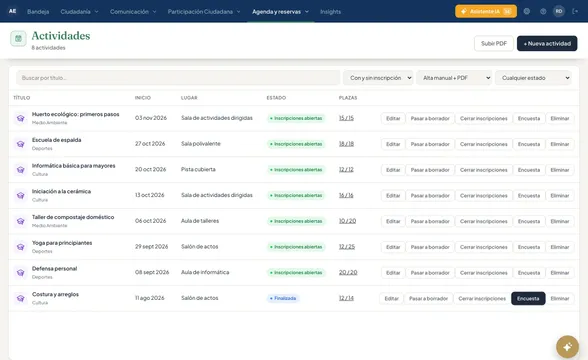Image resolution: width=588 pixels, height=360 pixels.
Task: Delete the Informática básica para mayores activity
Action: [x=560, y=170]
